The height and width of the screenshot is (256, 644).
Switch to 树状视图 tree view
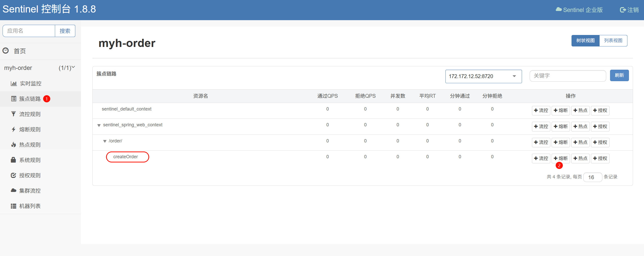click(585, 41)
